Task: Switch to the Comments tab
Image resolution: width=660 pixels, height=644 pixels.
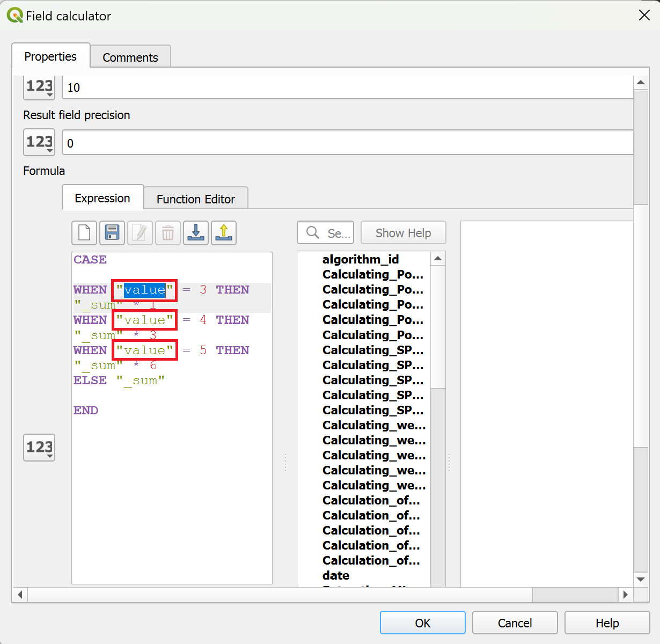Action: coord(130,56)
